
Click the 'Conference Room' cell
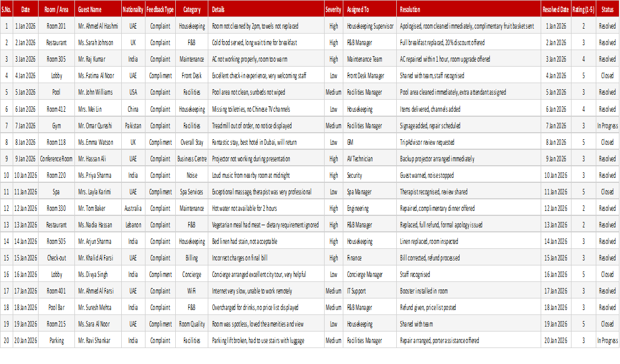pyautogui.click(x=56, y=159)
